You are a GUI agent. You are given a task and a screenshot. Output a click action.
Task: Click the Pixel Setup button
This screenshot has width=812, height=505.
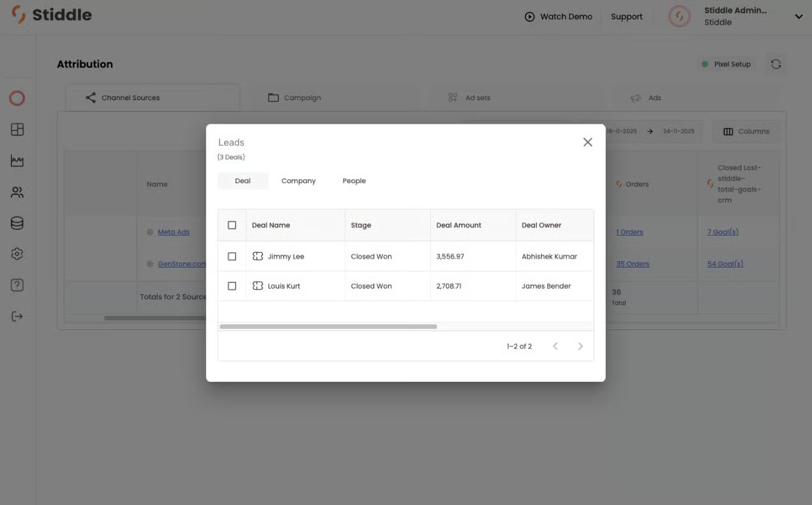tap(726, 64)
